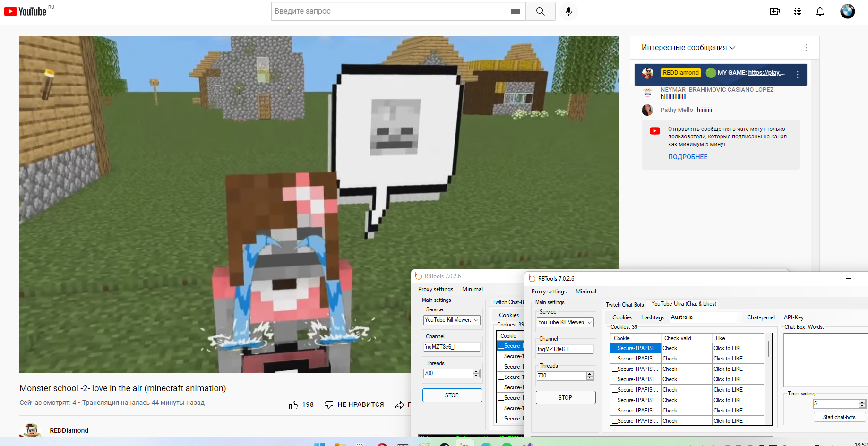Open live chat options three-dot menu
Image resolution: width=868 pixels, height=446 pixels.
[x=806, y=48]
